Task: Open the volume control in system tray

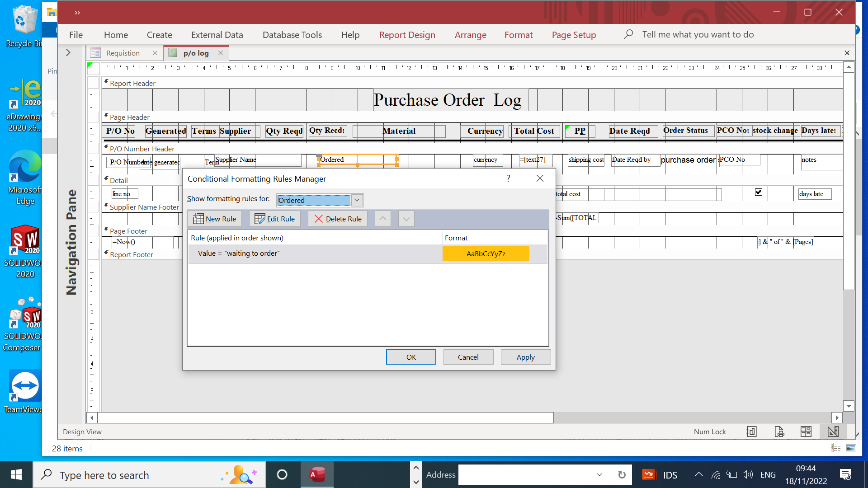Action: pyautogui.click(x=748, y=474)
